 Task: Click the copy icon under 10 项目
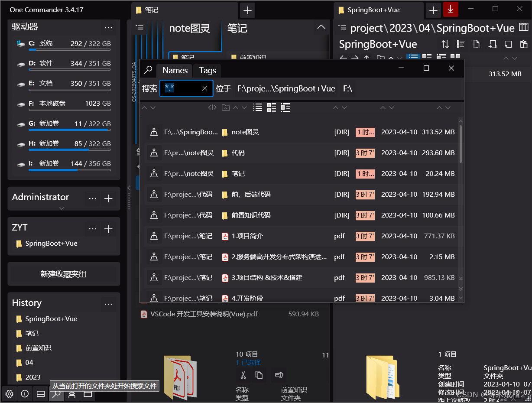point(259,375)
